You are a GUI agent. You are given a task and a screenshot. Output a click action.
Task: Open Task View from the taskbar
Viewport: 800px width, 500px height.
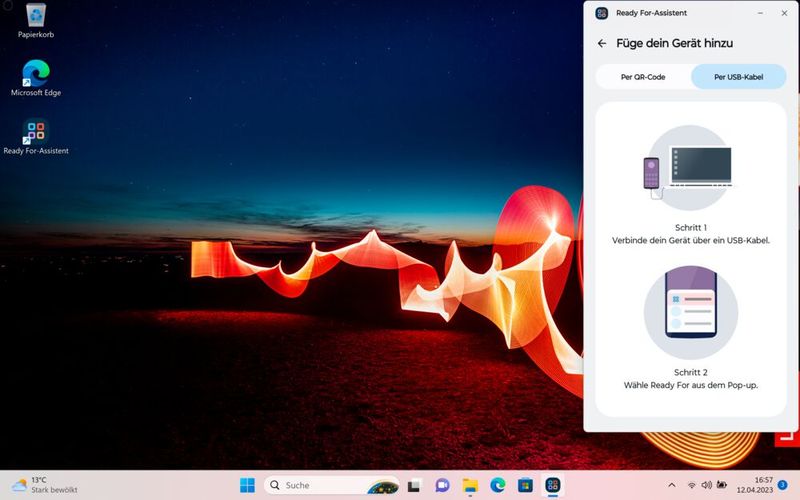[x=414, y=485]
